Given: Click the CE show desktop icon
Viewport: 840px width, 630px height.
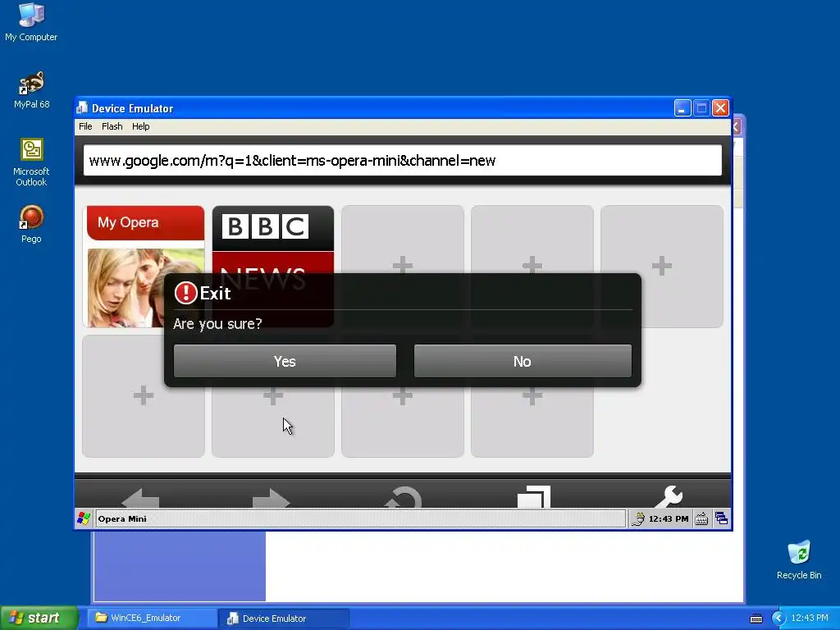Looking at the screenshot, I should point(721,518).
